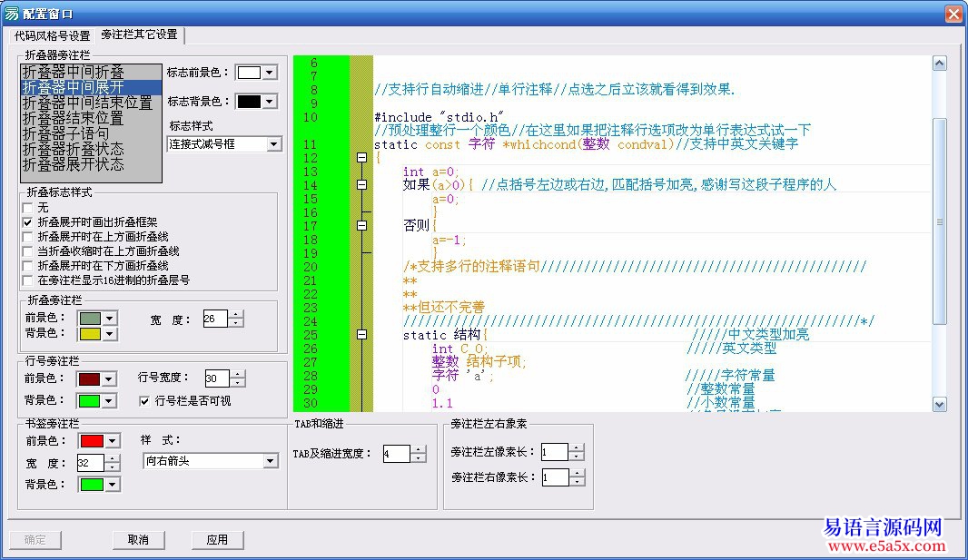Check the 无 fold style option
This screenshot has height=560, width=968.
27,207
